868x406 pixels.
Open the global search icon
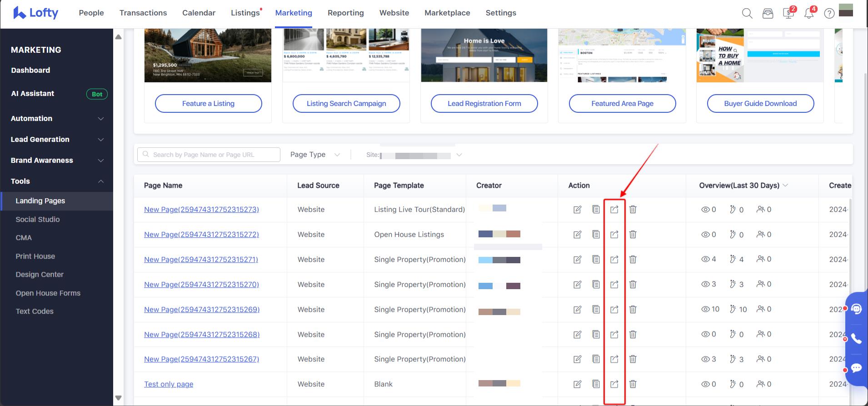coord(747,14)
